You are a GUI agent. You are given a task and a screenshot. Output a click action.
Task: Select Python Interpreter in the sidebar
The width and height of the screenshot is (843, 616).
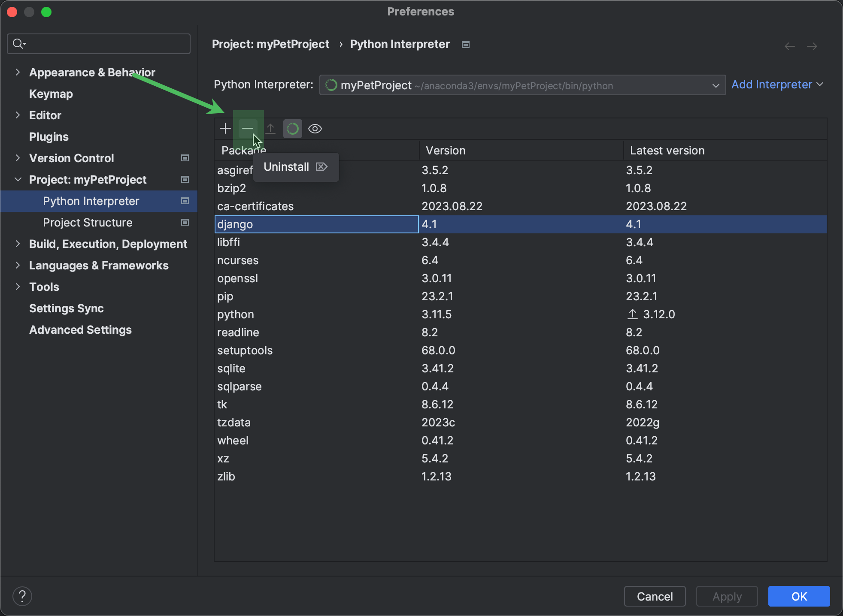tap(91, 201)
